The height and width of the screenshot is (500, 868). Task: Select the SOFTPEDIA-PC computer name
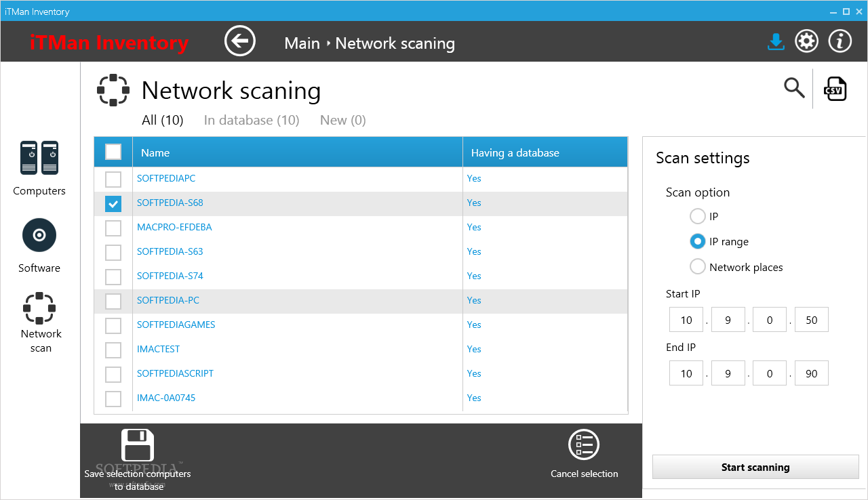[x=168, y=300]
